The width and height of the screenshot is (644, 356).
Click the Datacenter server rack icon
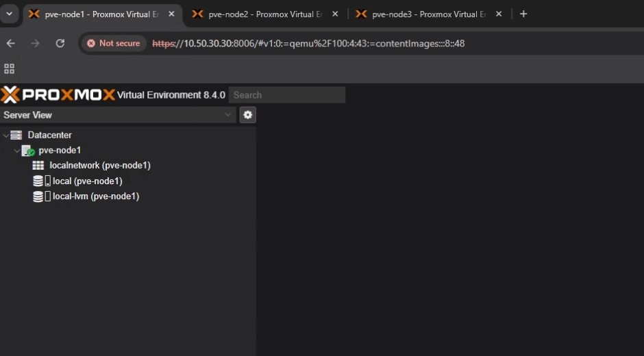pos(16,135)
